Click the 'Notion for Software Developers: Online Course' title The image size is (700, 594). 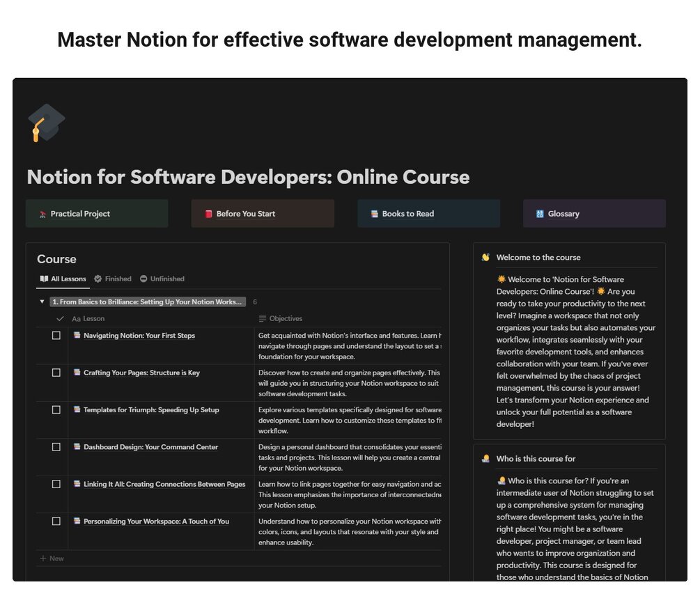pos(248,177)
